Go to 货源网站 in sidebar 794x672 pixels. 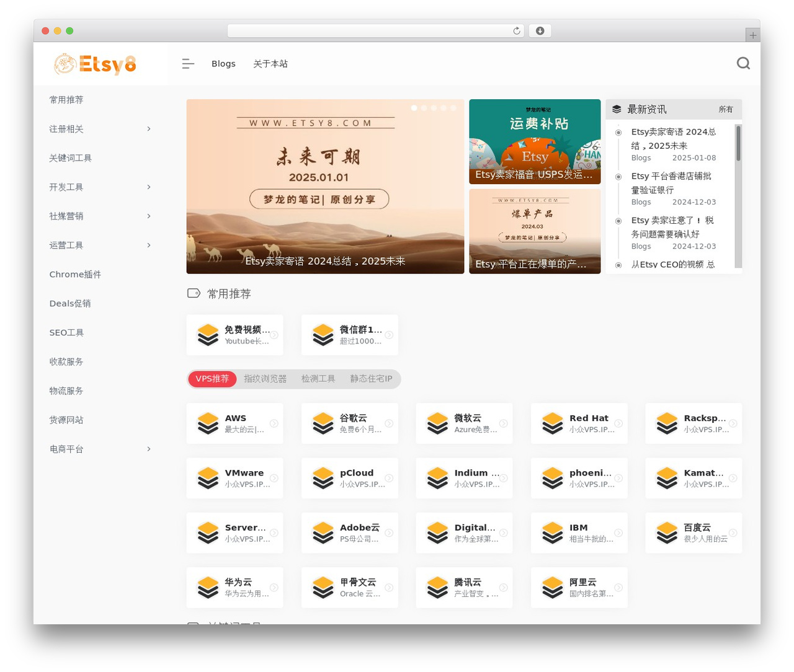pyautogui.click(x=66, y=420)
